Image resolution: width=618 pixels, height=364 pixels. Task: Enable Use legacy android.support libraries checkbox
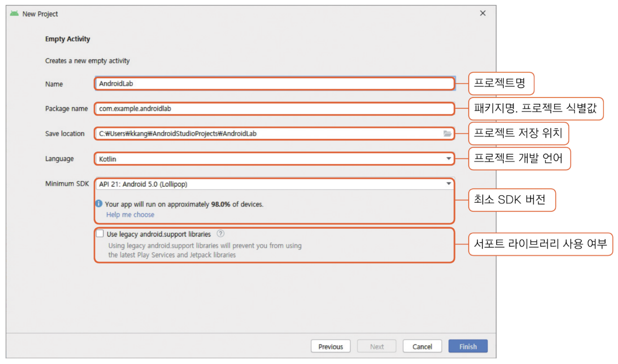(x=100, y=234)
